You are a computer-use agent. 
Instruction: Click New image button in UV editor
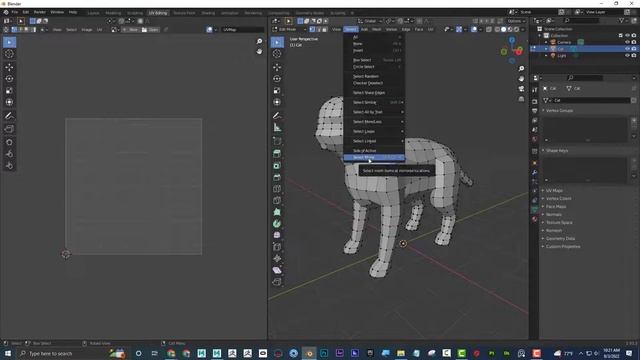(131, 29)
